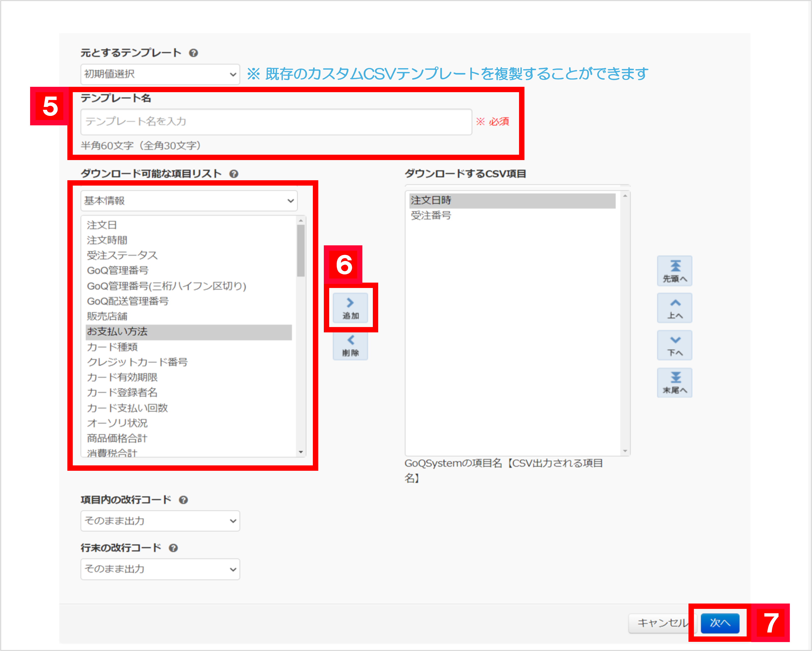The image size is (812, 651).
Task: Select 受注ステータス in the available list
Action: 189,256
